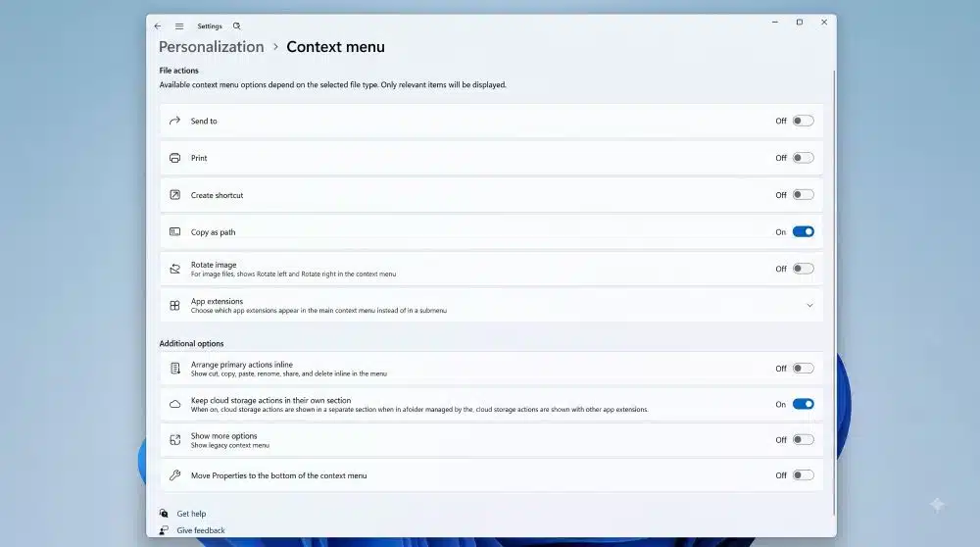Screen dimensions: 980x547
Task: Click the Additional options heading
Action: click(191, 344)
